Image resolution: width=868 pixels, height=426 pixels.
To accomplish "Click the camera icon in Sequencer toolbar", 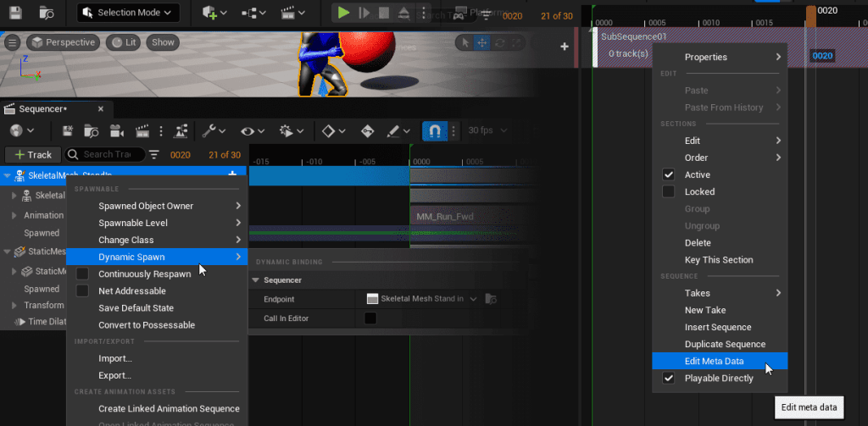I will (116, 131).
